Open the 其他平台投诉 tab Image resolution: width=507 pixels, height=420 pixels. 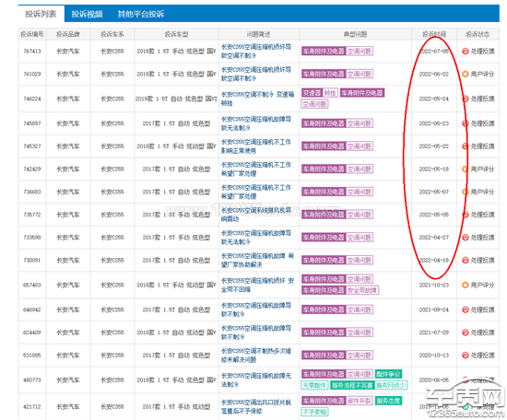[141, 14]
